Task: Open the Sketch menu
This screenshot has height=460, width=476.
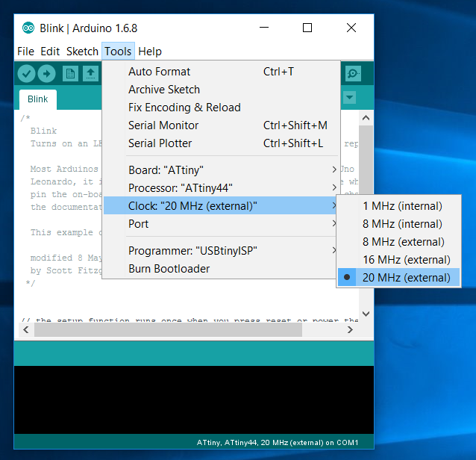Action: [82, 52]
